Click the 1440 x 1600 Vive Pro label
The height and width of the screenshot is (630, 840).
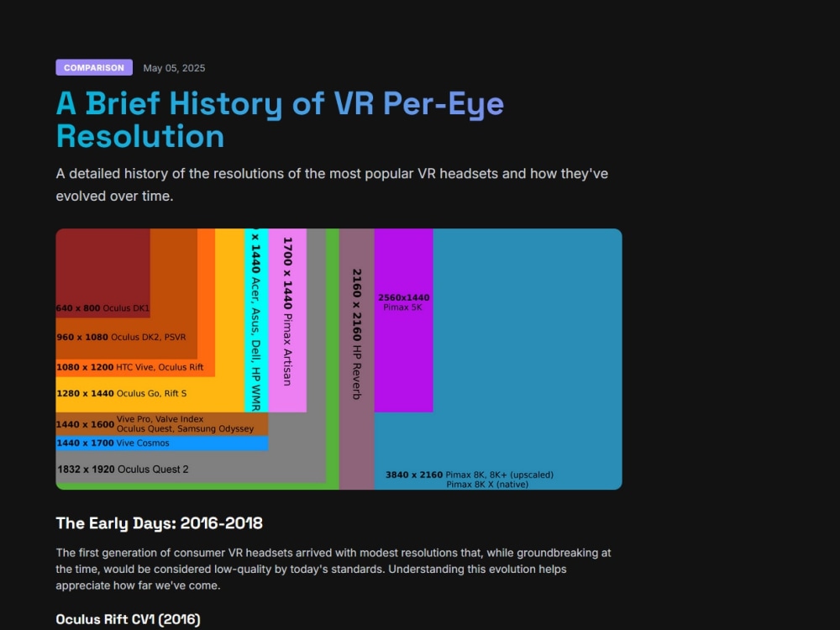tap(155, 423)
